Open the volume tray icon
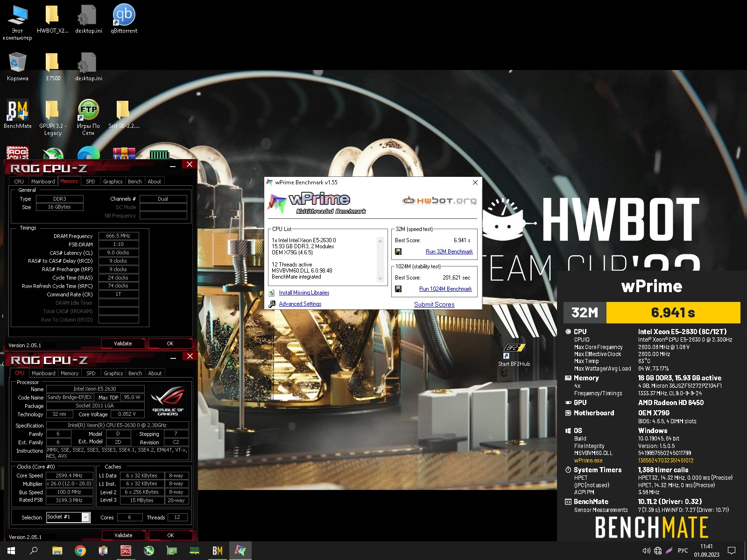This screenshot has width=747, height=560. [646, 551]
